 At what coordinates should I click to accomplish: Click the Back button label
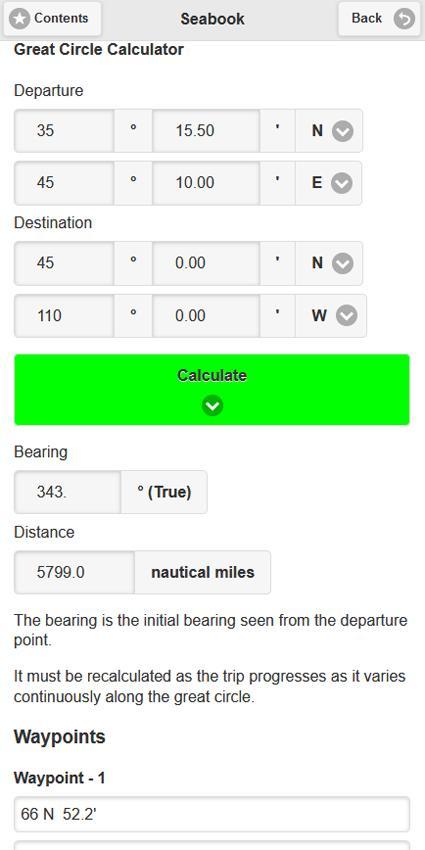[366, 18]
